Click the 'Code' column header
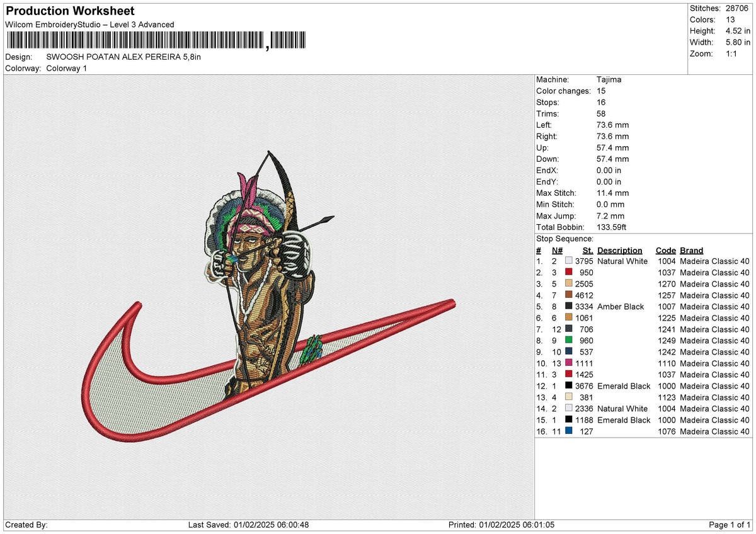Viewport: 756px width, 534px height. tap(665, 250)
